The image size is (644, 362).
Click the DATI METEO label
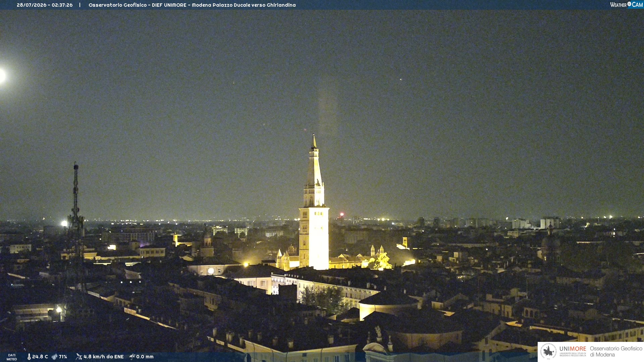pyautogui.click(x=12, y=357)
